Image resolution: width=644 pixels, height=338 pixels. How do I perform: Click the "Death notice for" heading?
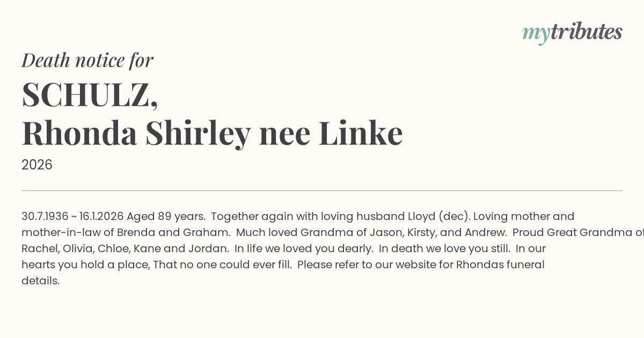tap(87, 61)
